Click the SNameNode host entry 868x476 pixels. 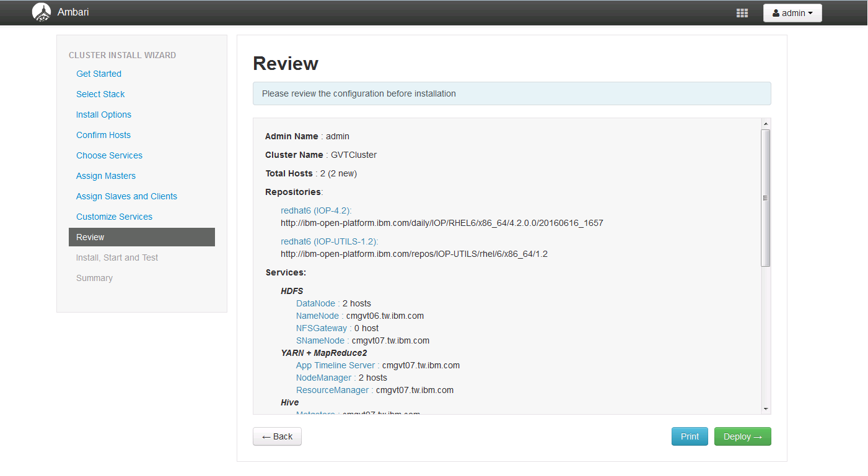(x=362, y=340)
